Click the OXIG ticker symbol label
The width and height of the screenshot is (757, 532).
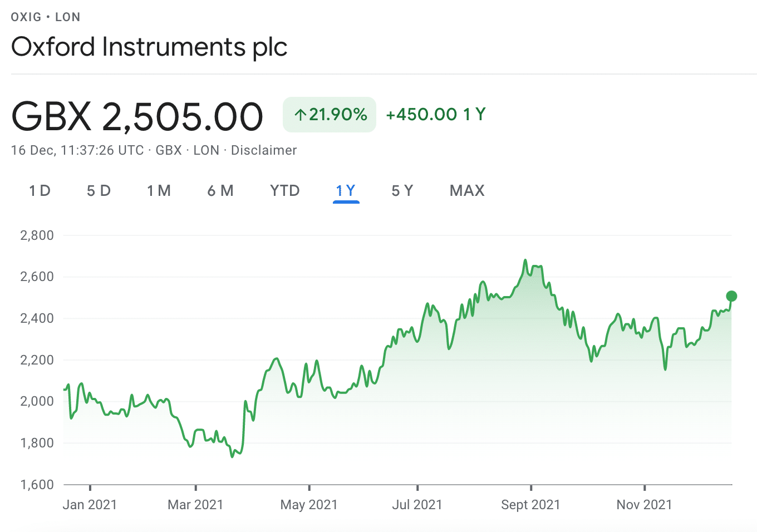[26, 17]
